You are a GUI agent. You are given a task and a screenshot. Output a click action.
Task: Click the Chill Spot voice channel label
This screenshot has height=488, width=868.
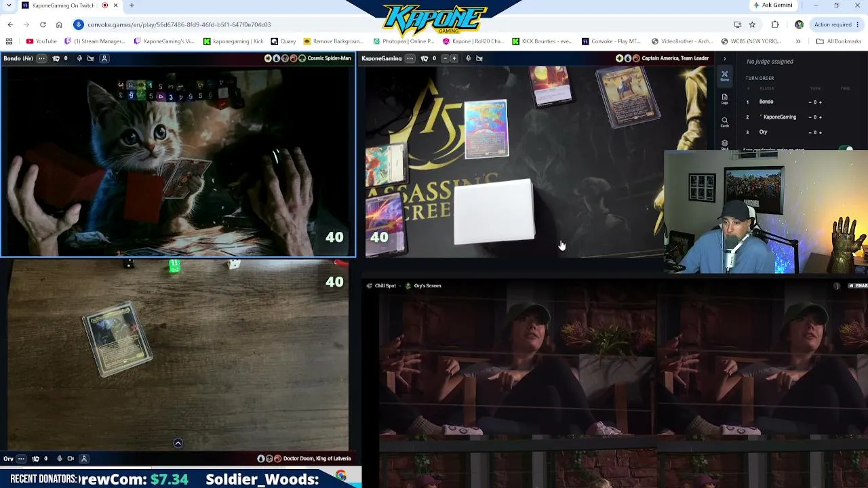385,286
